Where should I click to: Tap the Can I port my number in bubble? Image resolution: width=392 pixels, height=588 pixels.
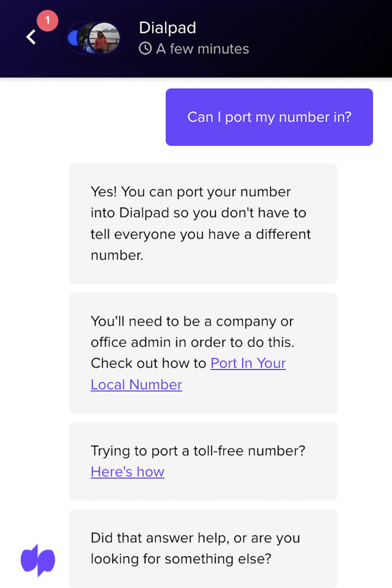pyautogui.click(x=269, y=117)
